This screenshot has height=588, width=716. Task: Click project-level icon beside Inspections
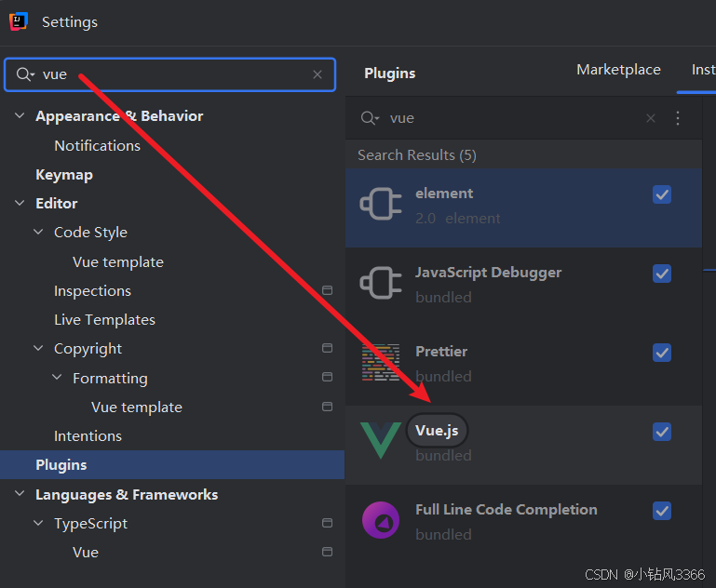click(327, 290)
